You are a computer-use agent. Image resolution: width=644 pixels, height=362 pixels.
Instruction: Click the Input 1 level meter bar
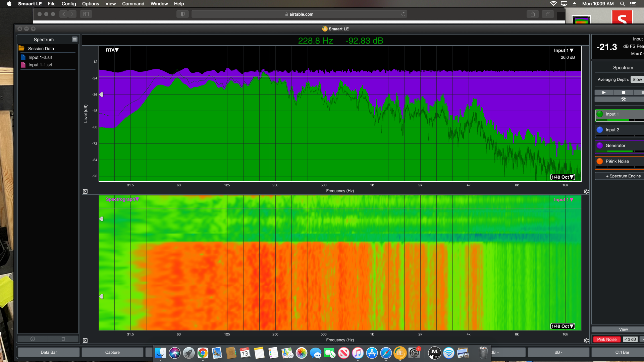tap(620, 120)
